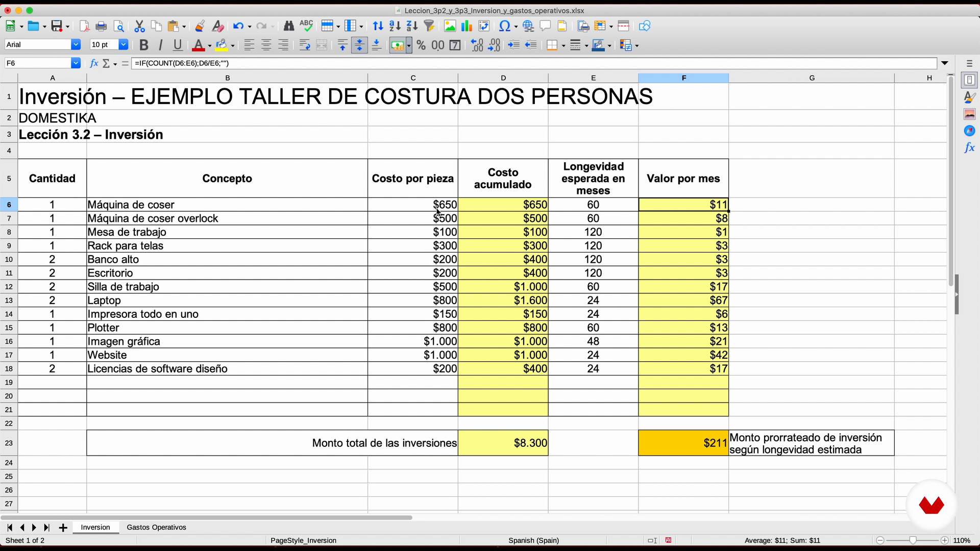Open Find and Replace binoculars
980x551 pixels.
tap(289, 26)
